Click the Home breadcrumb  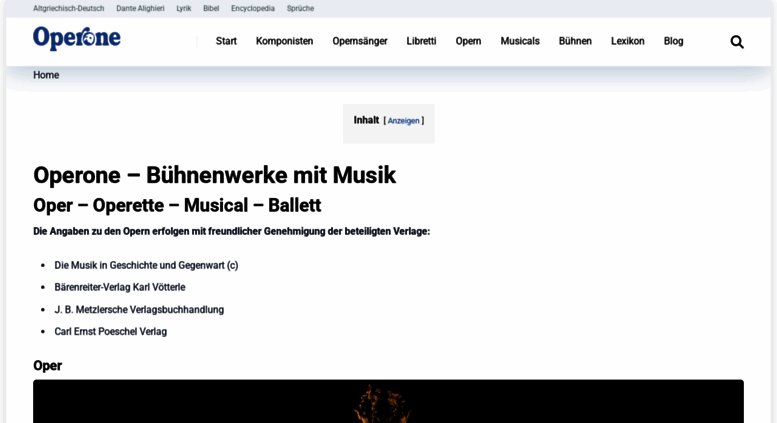pyautogui.click(x=46, y=75)
